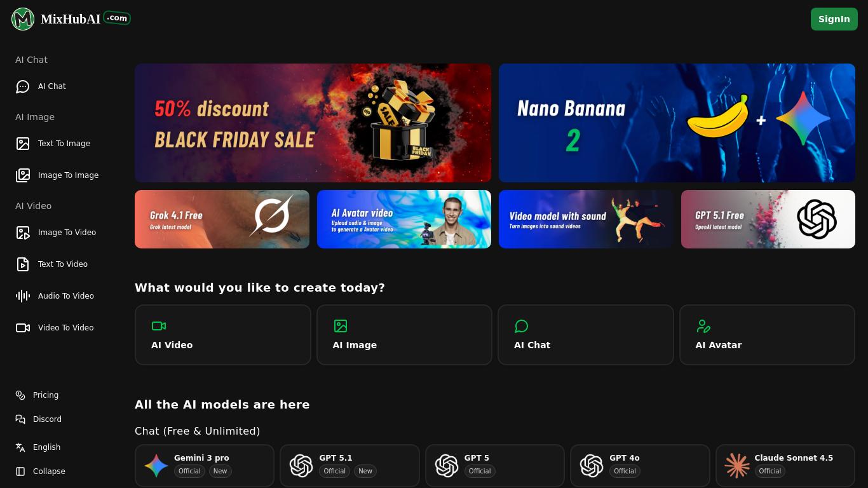Select the Audio To Video waveform icon
The width and height of the screenshot is (868, 488).
click(x=23, y=296)
